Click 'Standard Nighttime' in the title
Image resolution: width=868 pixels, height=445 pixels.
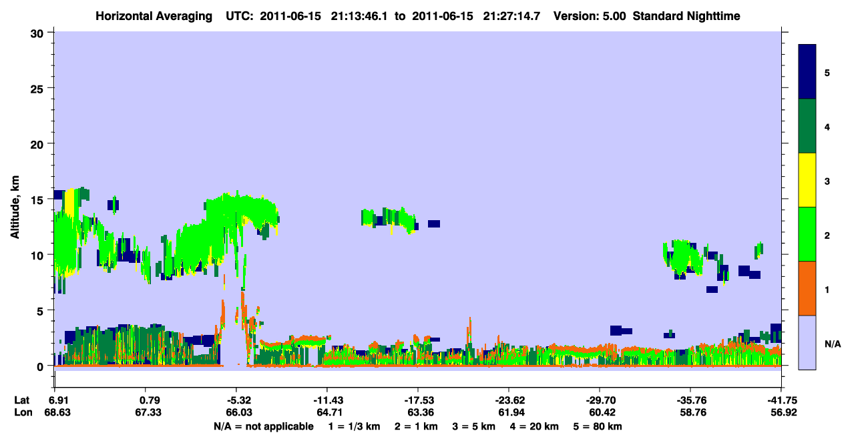[x=686, y=15]
